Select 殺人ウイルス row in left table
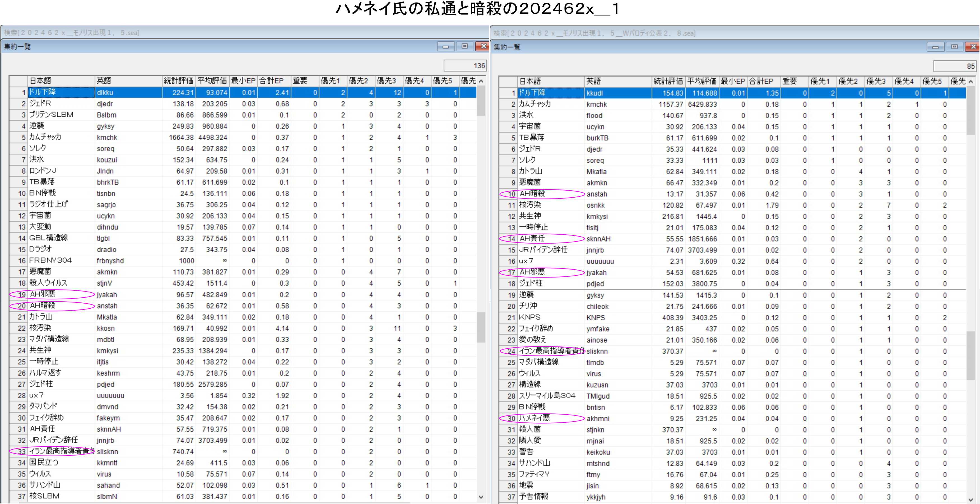980x504 pixels. [243, 283]
